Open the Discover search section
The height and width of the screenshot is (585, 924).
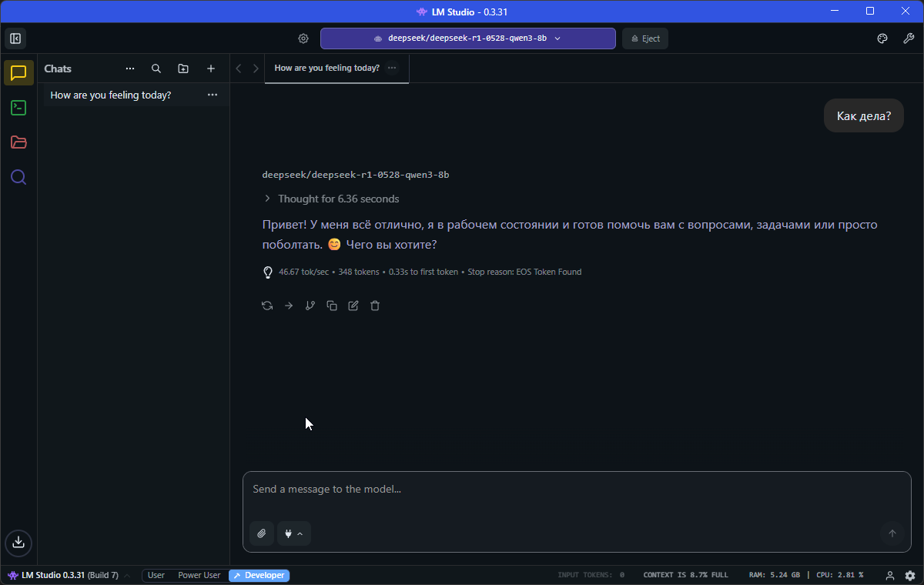point(18,178)
